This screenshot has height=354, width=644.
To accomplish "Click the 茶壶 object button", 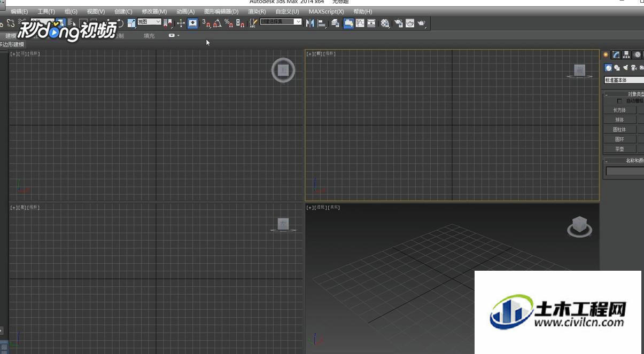I will point(619,149).
